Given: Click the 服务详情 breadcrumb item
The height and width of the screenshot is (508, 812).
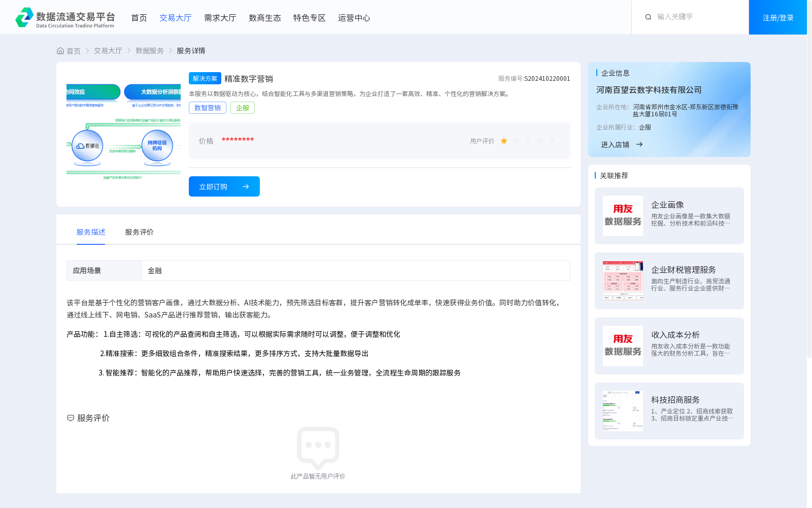Looking at the screenshot, I should tap(191, 51).
